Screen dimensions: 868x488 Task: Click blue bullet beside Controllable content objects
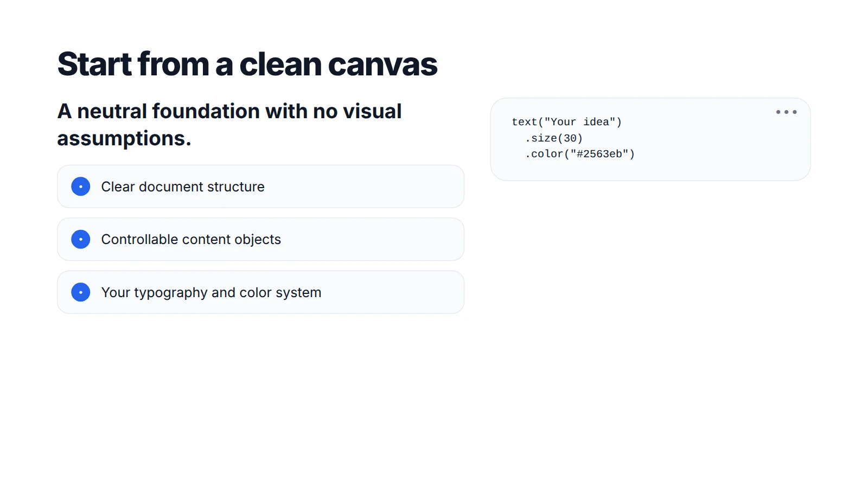(81, 239)
